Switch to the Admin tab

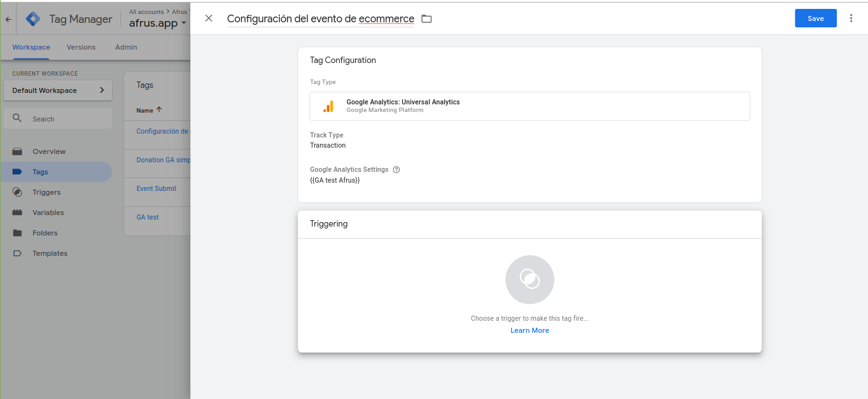126,47
